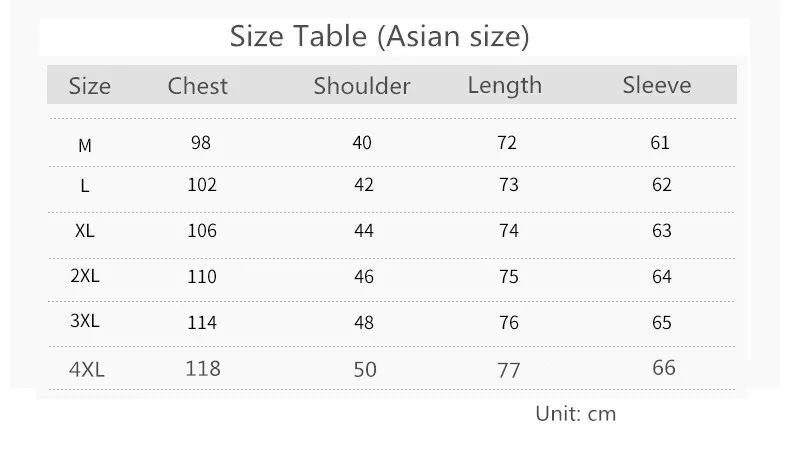Screen dimensions: 790x452
Task: Select length value 75 in 2XL row
Action: [509, 277]
